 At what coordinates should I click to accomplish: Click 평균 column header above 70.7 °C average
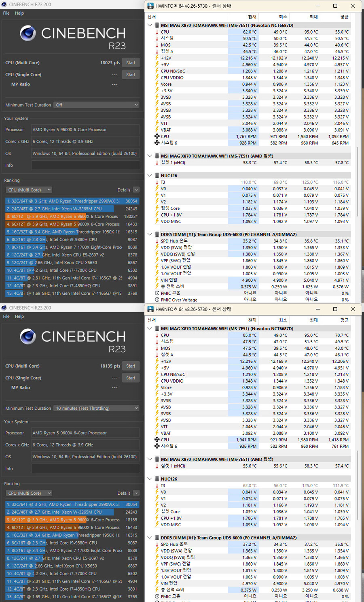tap(336, 320)
